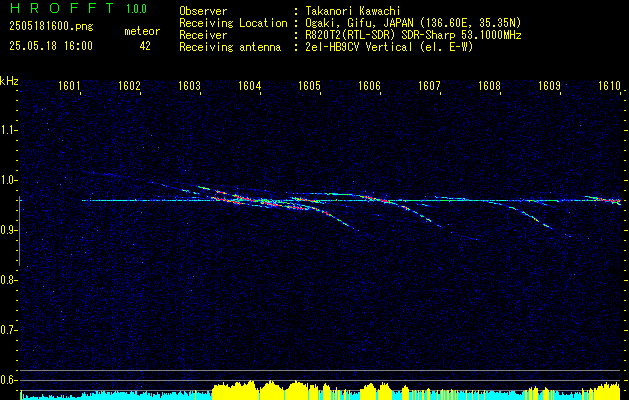Select frequency axis label 1.0

(x=7, y=180)
